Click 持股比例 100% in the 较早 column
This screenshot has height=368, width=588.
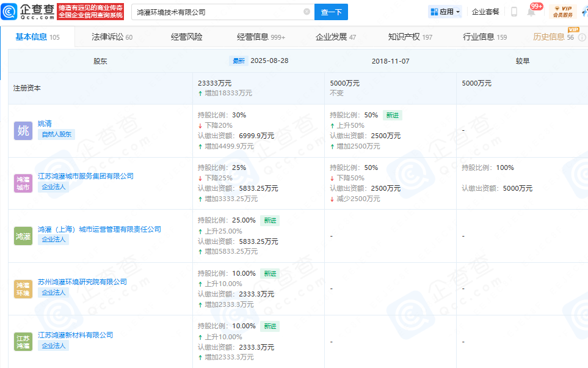(487, 168)
